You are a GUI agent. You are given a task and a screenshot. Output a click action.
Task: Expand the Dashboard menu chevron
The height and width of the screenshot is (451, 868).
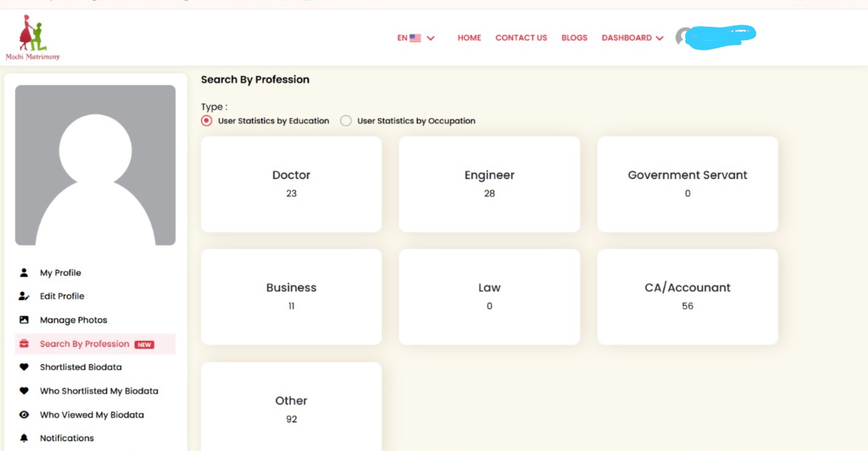pyautogui.click(x=660, y=38)
